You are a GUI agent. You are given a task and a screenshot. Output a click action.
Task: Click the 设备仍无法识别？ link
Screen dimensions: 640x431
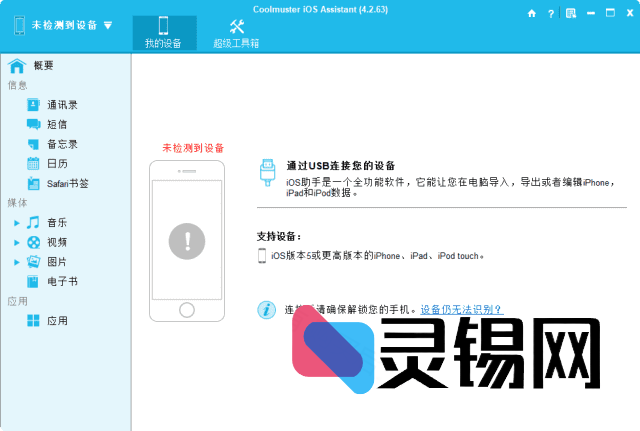coord(462,310)
